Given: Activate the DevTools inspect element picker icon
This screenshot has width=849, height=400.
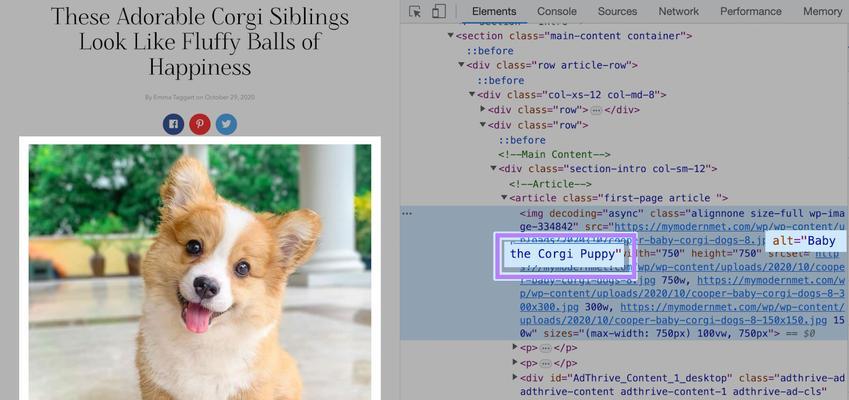Looking at the screenshot, I should (415, 11).
